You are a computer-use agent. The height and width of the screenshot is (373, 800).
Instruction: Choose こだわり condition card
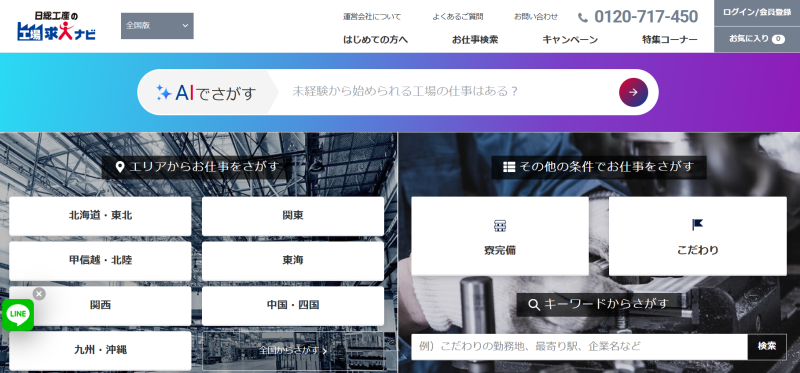click(697, 236)
